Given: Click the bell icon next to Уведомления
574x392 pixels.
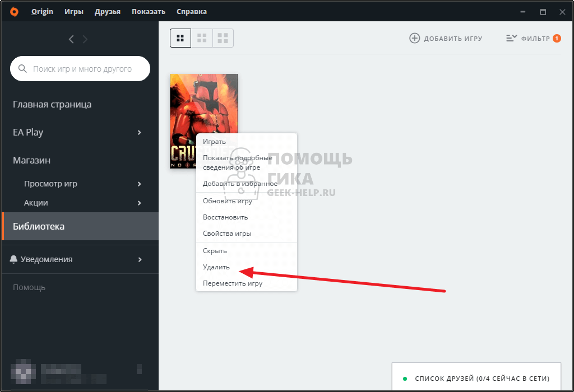Looking at the screenshot, I should 13,259.
